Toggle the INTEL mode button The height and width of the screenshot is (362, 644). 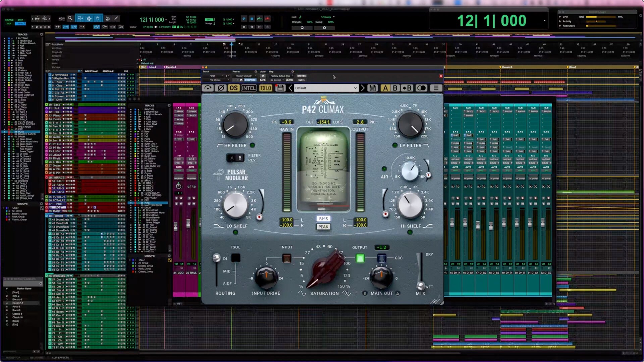click(249, 88)
